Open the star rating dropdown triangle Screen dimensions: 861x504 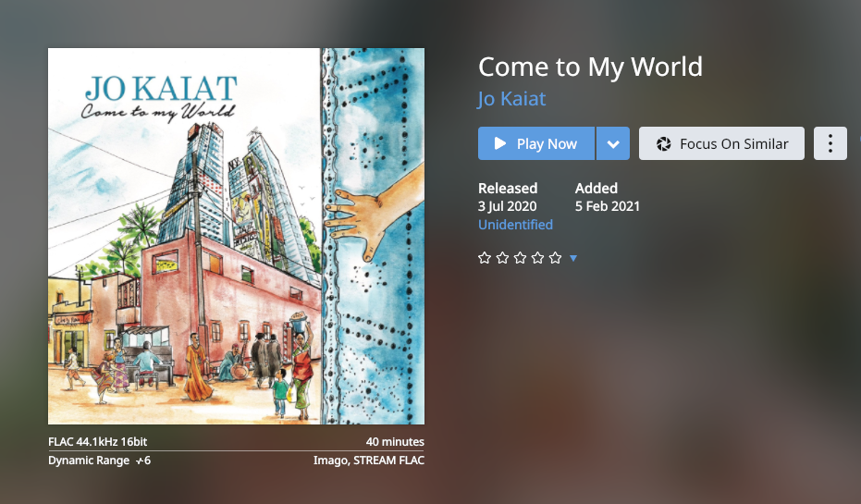tap(573, 258)
